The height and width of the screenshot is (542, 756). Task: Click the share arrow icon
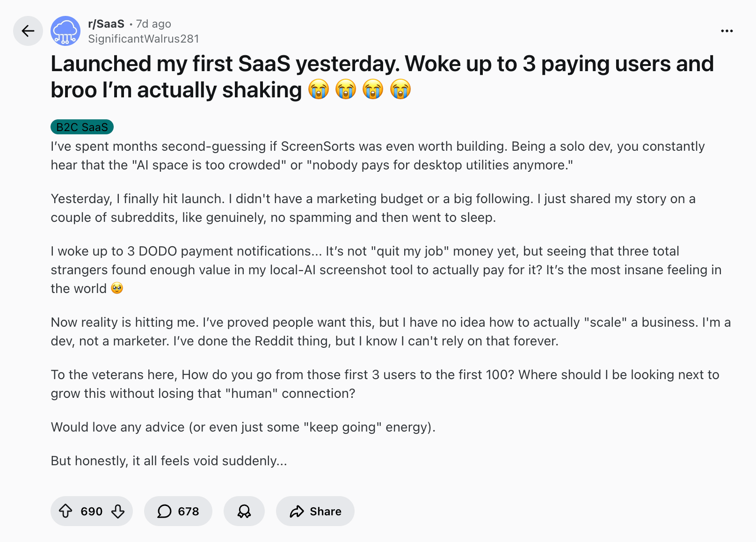click(x=297, y=512)
